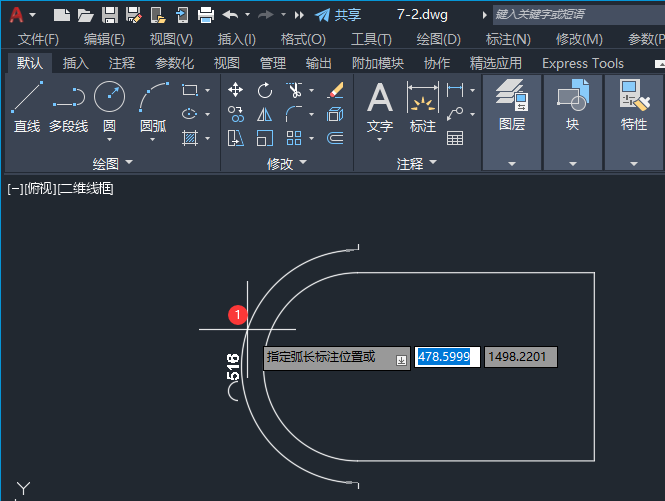665x501 pixels.
Task: Choose the Rotate tool icon
Action: [x=265, y=91]
